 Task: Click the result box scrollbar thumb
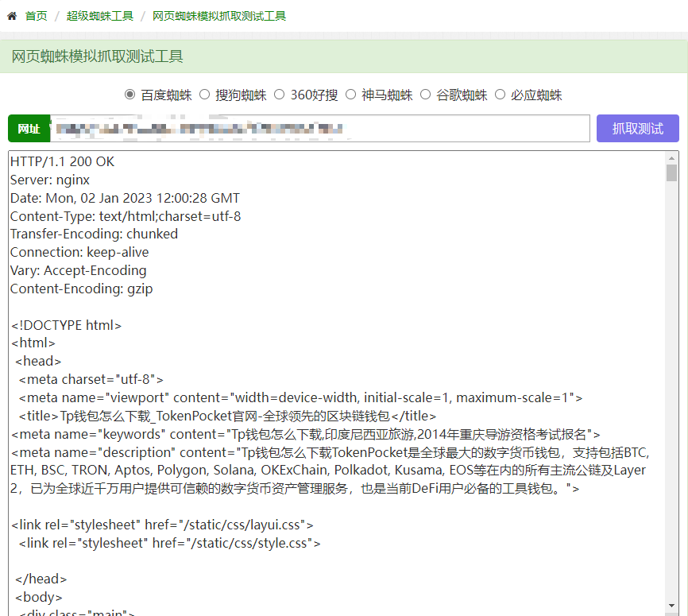click(x=671, y=172)
